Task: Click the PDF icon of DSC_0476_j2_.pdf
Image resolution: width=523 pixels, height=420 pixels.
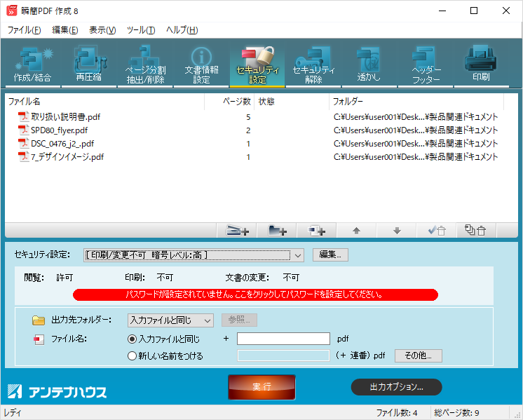Action: tap(23, 144)
